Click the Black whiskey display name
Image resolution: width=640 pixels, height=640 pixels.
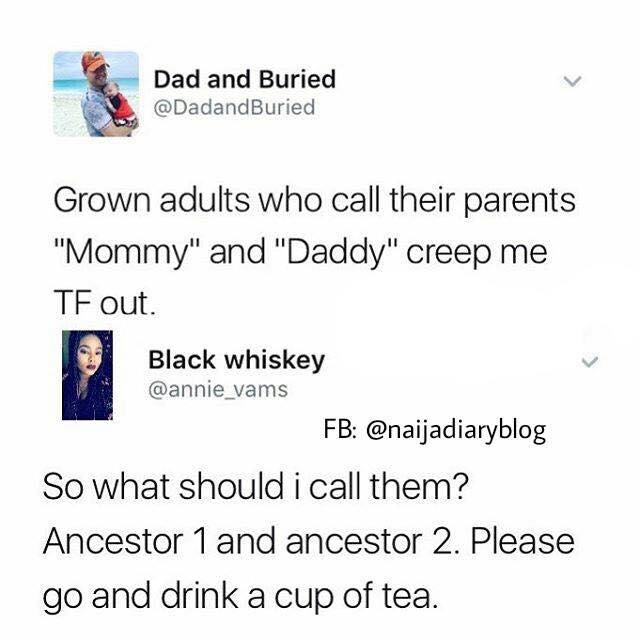point(236,360)
